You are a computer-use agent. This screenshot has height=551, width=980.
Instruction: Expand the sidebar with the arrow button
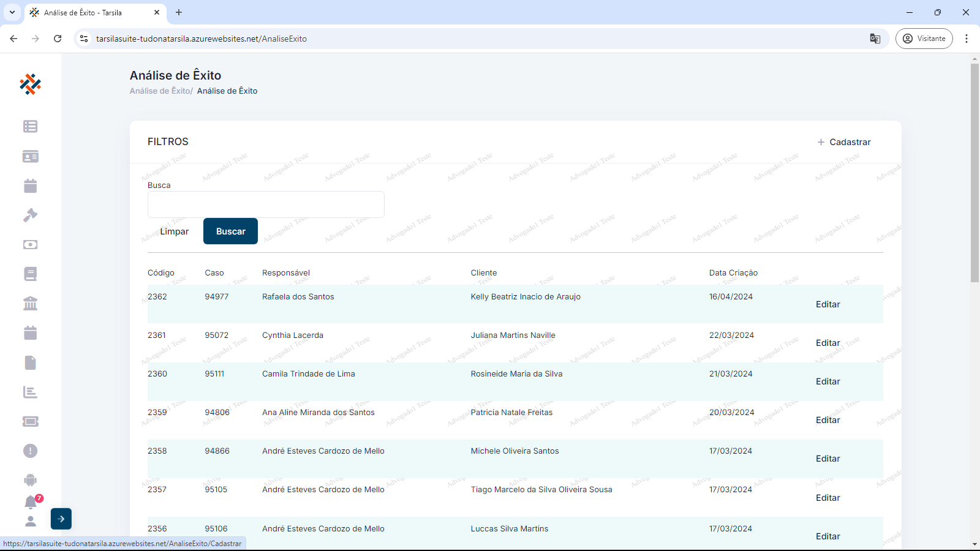click(x=61, y=519)
